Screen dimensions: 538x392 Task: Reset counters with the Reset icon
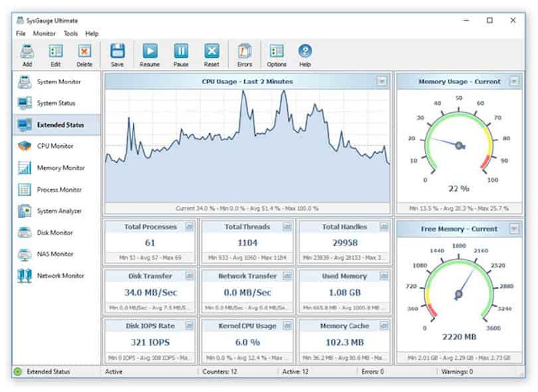click(212, 51)
